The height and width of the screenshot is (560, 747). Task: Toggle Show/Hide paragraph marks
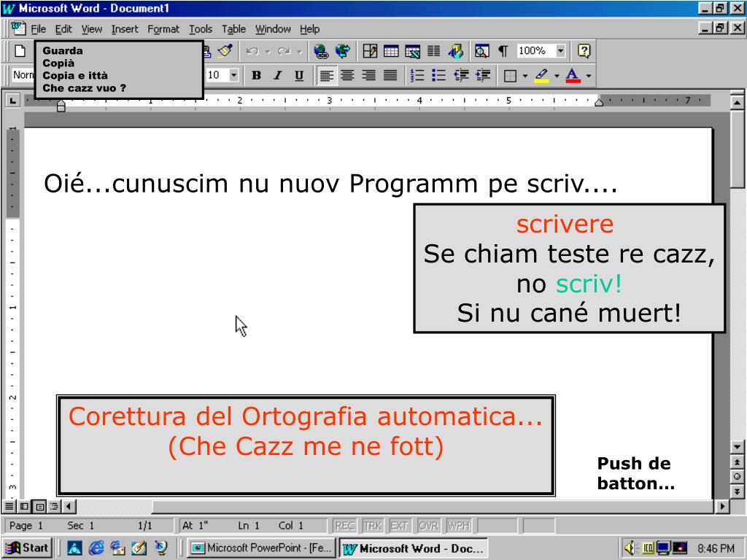pos(503,51)
